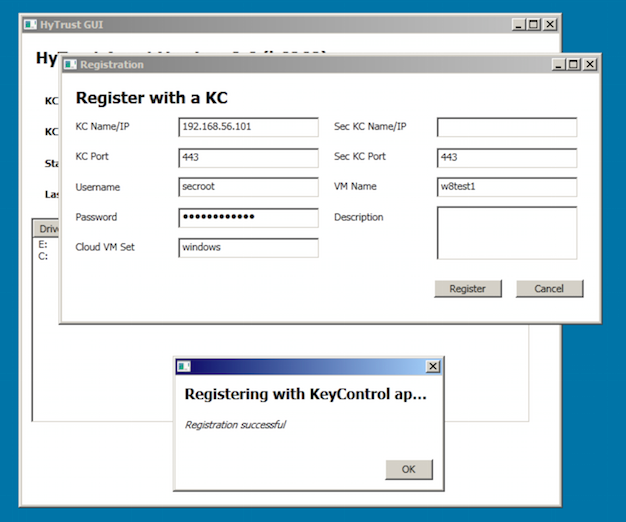Click the Drive column header in HyTrust GUI

46,229
